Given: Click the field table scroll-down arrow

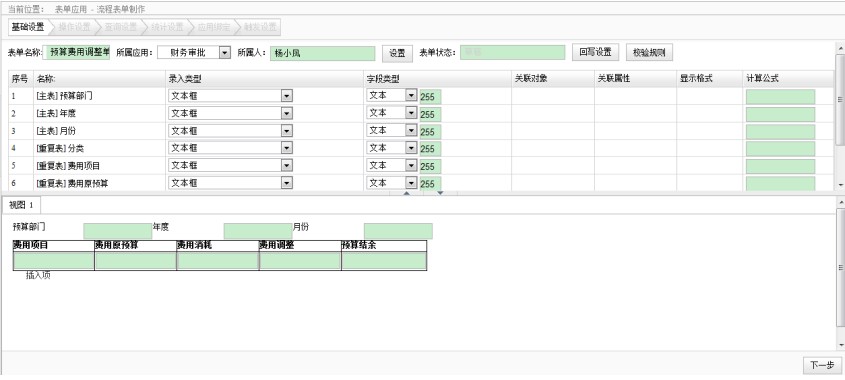Looking at the screenshot, I should [840, 185].
